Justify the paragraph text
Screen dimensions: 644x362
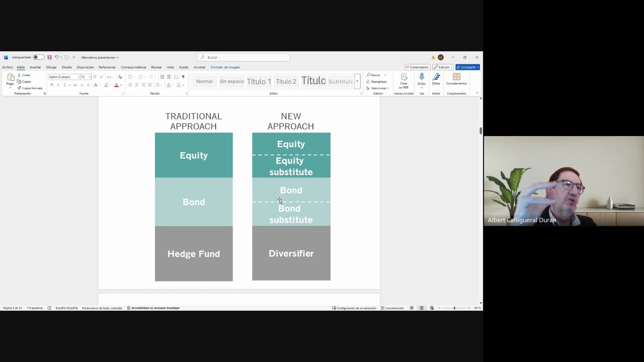(150, 85)
